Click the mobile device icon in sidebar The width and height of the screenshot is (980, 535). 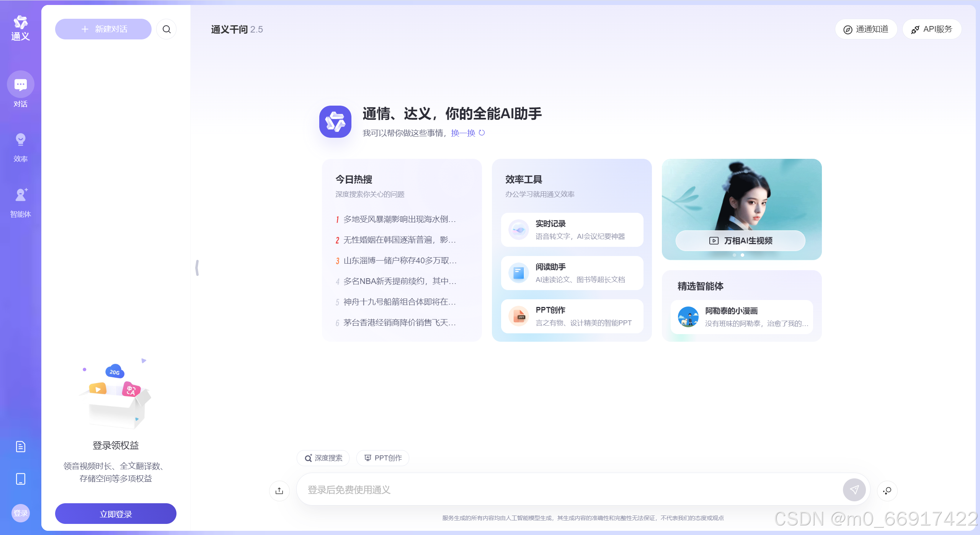pyautogui.click(x=20, y=479)
